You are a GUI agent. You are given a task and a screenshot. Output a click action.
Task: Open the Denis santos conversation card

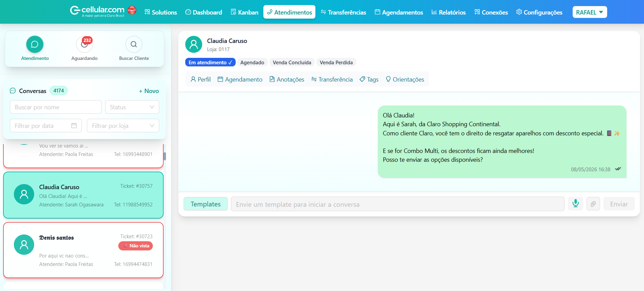(x=84, y=250)
